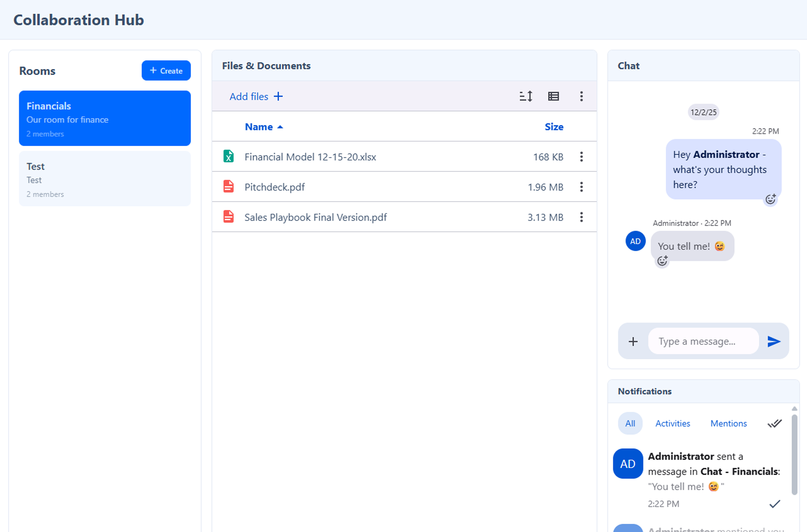807x532 pixels.
Task: Click the PDF icon beside Pitchdeck.pdf
Action: click(228, 187)
